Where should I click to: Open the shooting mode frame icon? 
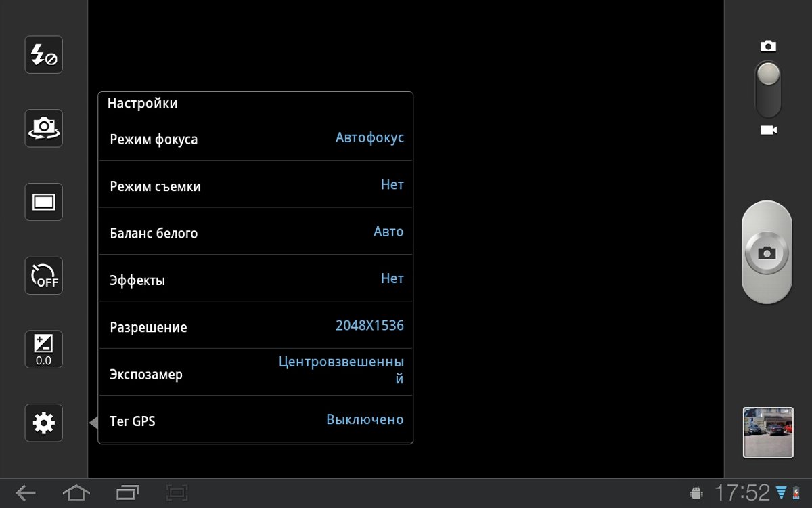44,202
